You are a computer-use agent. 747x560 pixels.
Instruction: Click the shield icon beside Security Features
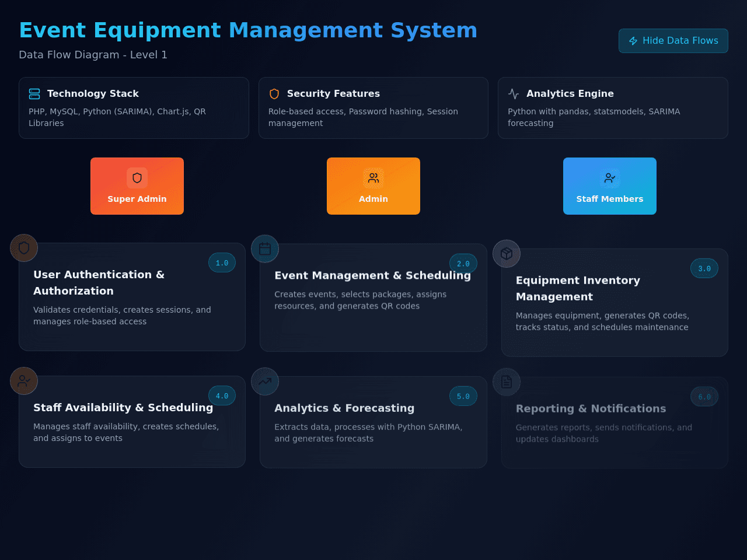pyautogui.click(x=274, y=94)
